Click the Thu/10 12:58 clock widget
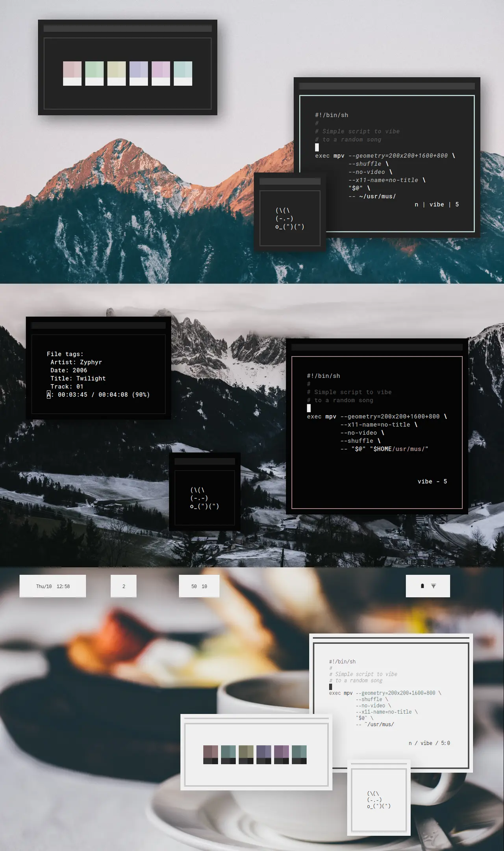Image resolution: width=504 pixels, height=851 pixels. click(53, 586)
